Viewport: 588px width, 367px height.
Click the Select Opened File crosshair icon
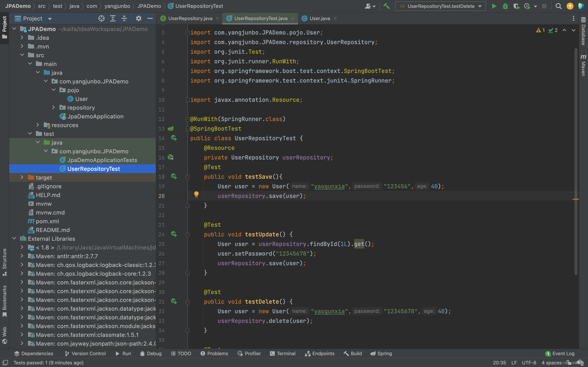pos(101,18)
